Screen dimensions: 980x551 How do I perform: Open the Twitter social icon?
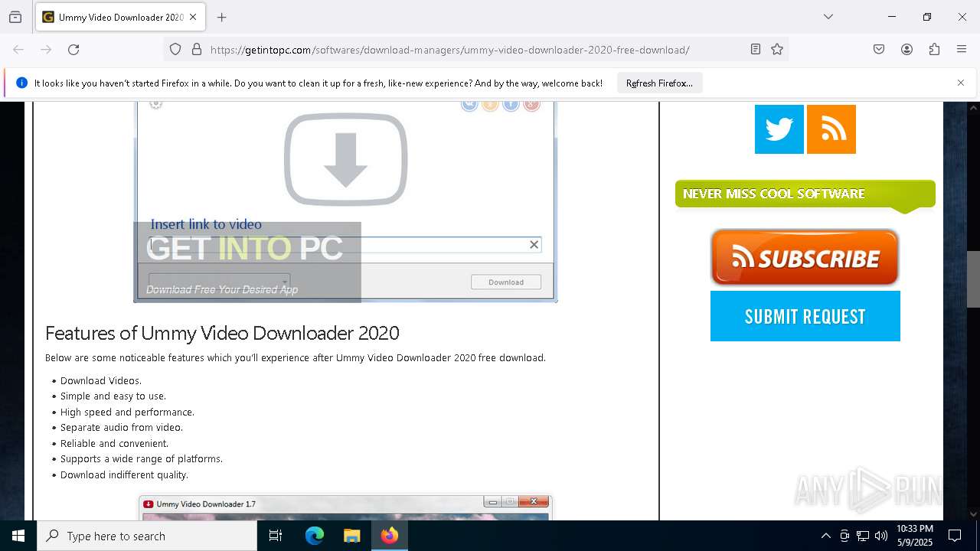coord(779,129)
